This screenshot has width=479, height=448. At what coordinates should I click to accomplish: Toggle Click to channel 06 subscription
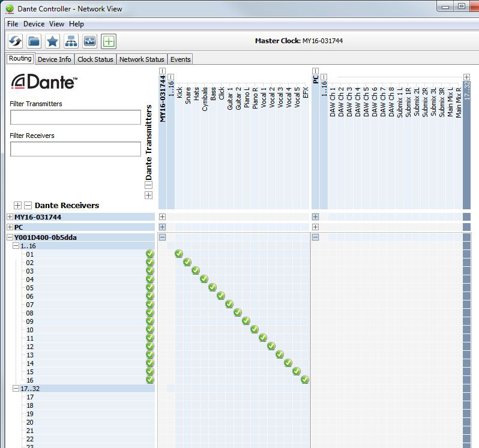[x=221, y=296]
